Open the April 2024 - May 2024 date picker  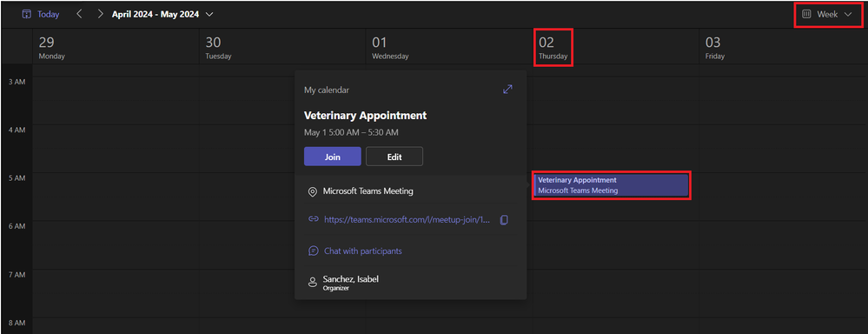(162, 15)
